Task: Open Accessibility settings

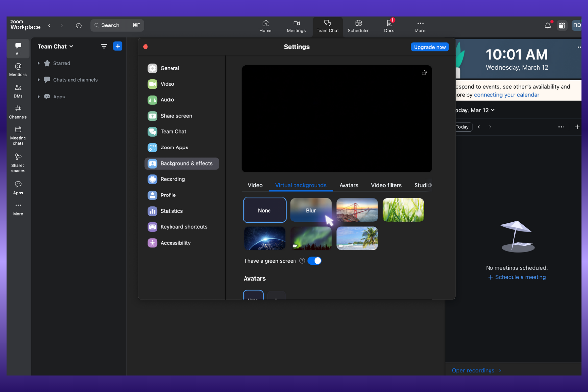Action: (x=181, y=243)
